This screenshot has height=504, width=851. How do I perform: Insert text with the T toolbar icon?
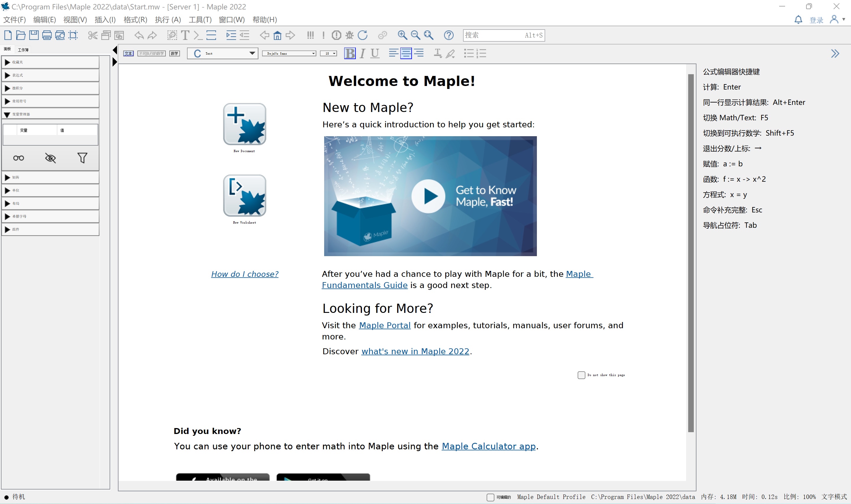[185, 35]
